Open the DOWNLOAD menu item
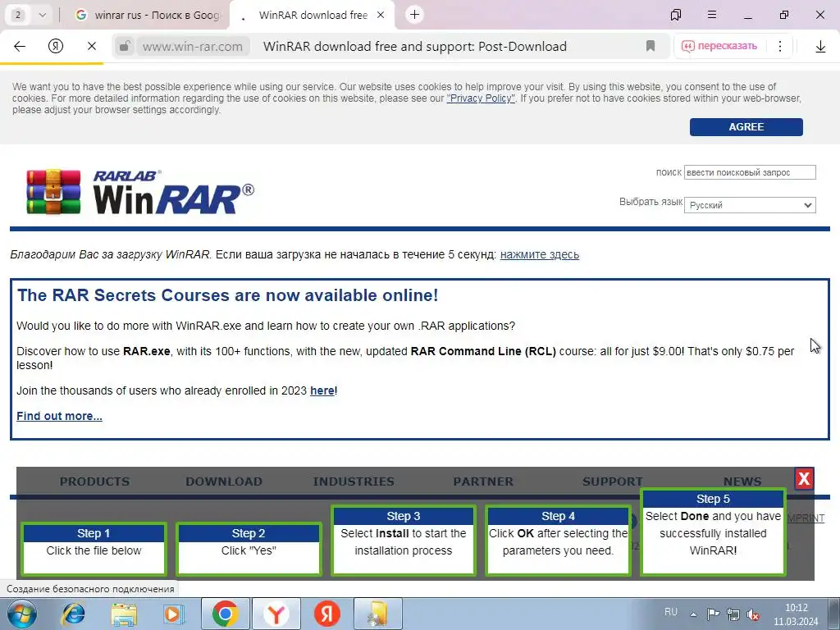 (224, 481)
